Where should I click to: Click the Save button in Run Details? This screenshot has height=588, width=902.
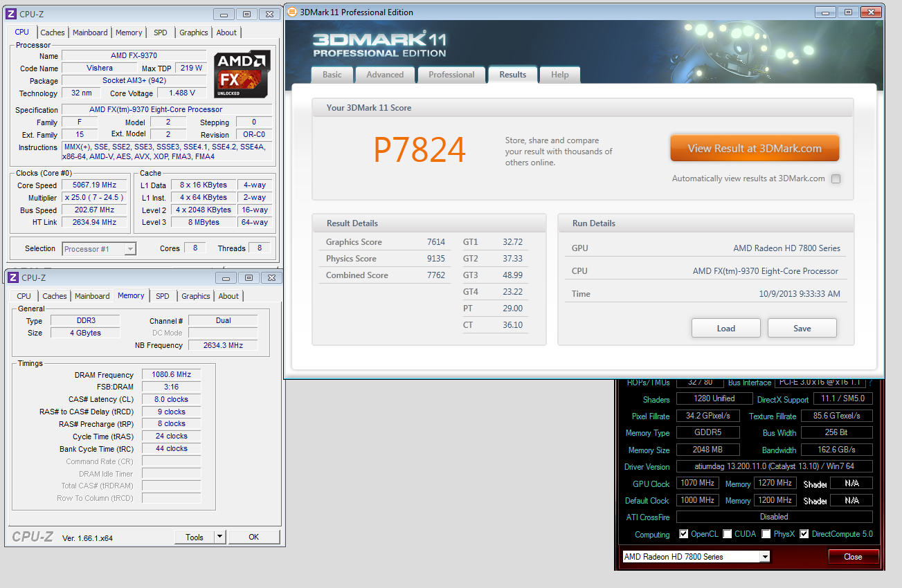point(802,328)
